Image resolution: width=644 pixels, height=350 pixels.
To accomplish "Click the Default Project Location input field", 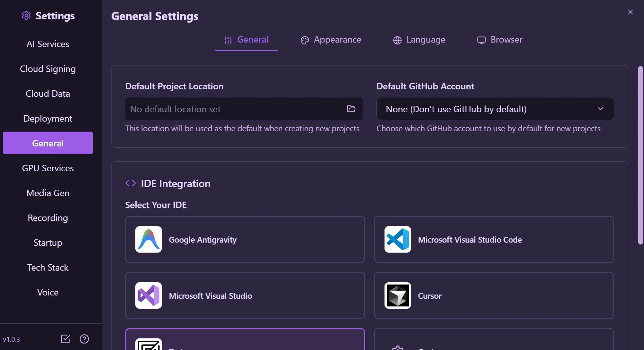I will [232, 109].
